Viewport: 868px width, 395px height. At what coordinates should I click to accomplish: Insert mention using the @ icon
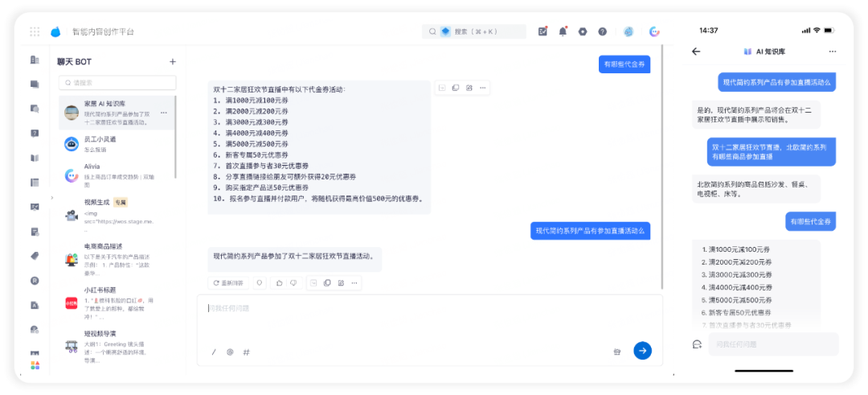pos(230,352)
